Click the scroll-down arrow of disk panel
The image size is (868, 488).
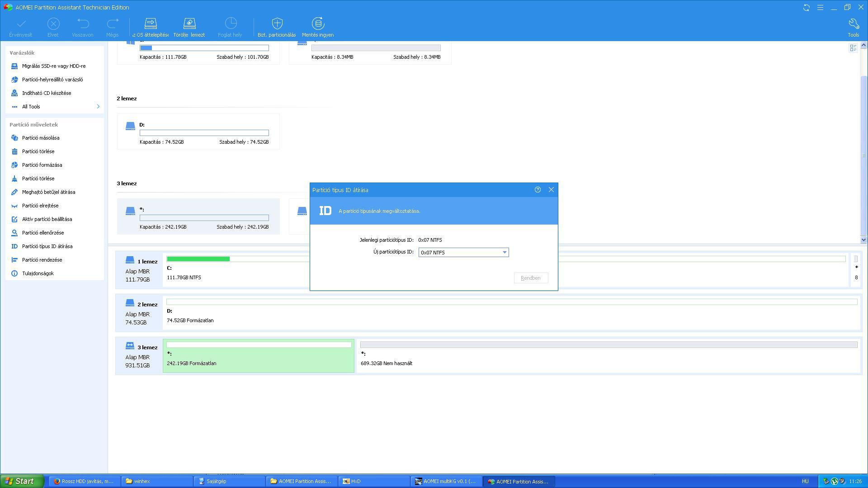point(863,240)
